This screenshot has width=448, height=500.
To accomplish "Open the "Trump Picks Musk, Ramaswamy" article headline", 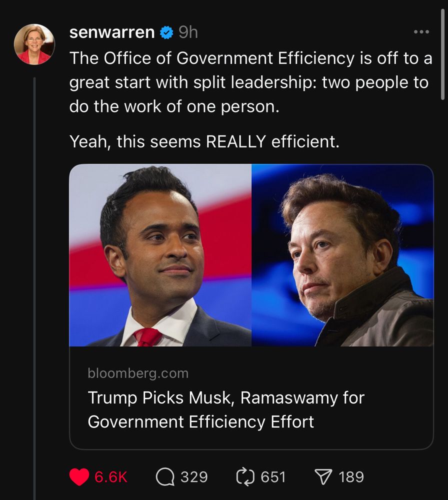I will (226, 409).
